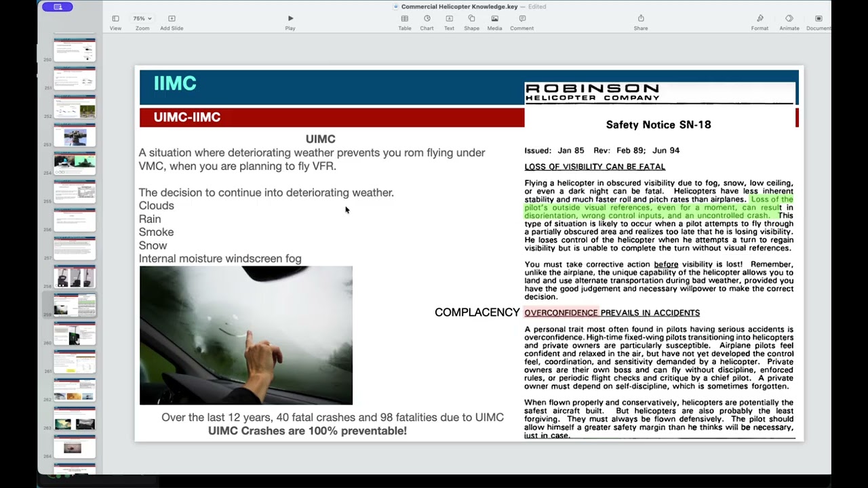868x488 pixels.
Task: Click 'Internal moisture windscreen fog' line
Action: pos(220,258)
